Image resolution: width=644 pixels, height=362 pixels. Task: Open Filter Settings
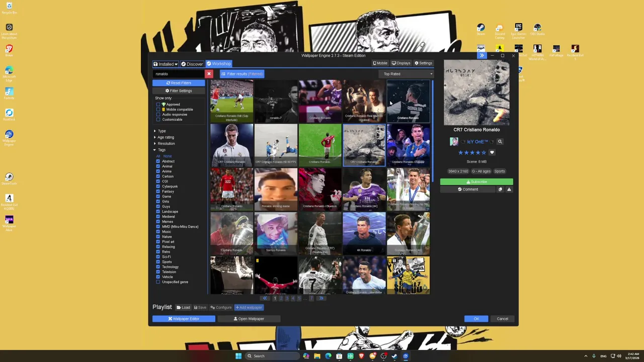point(179,91)
